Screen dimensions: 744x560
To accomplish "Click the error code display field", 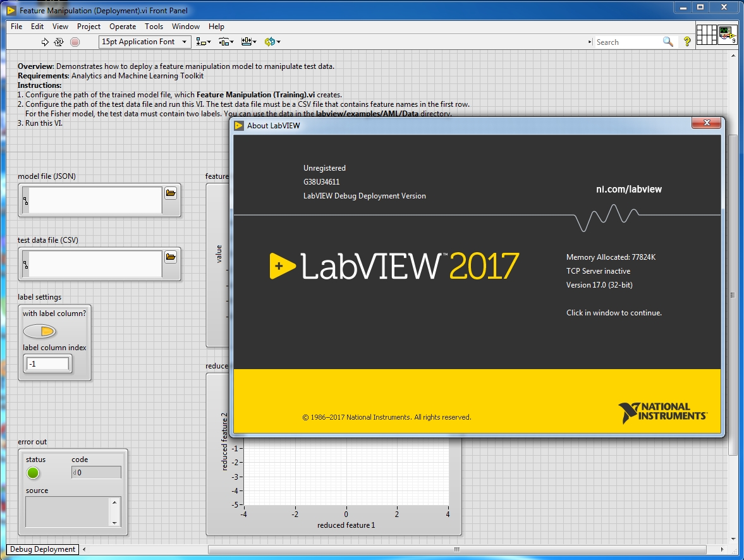I will pyautogui.click(x=96, y=473).
